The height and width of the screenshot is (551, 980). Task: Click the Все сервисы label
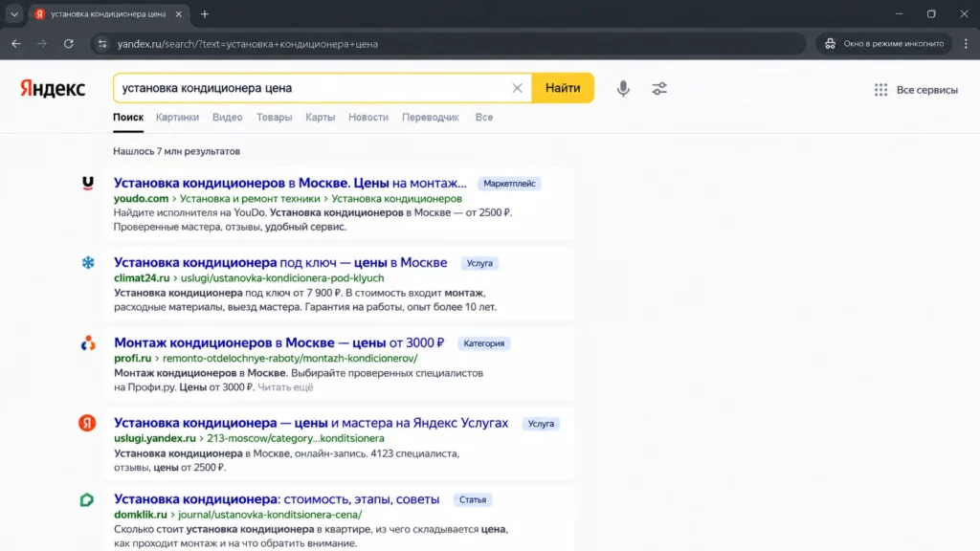pyautogui.click(x=926, y=90)
